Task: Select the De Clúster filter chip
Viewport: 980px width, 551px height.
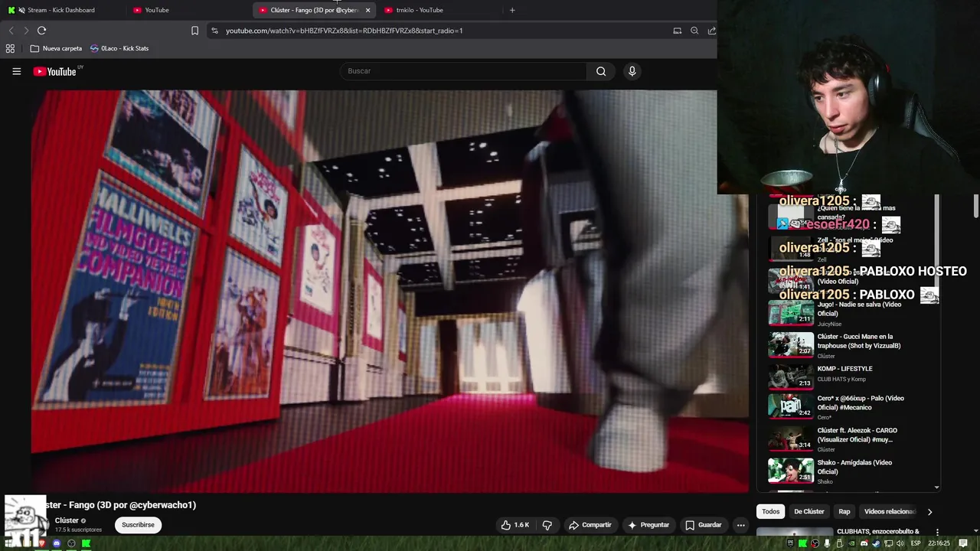Action: click(809, 511)
